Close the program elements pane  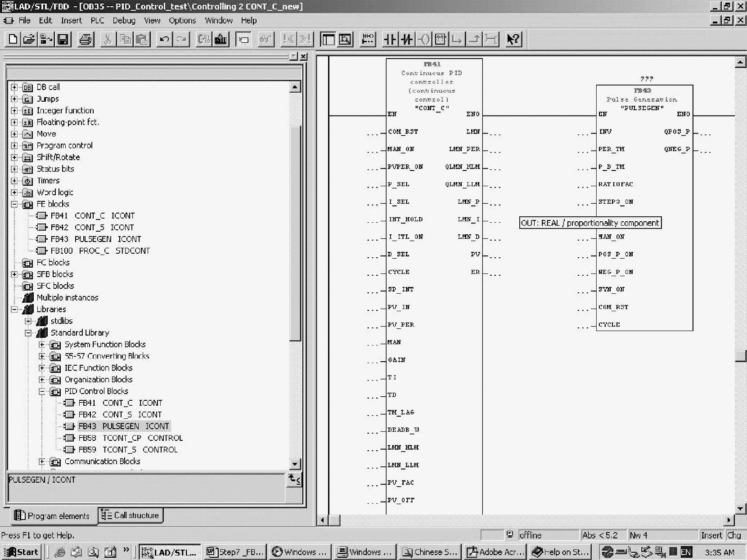tap(304, 56)
